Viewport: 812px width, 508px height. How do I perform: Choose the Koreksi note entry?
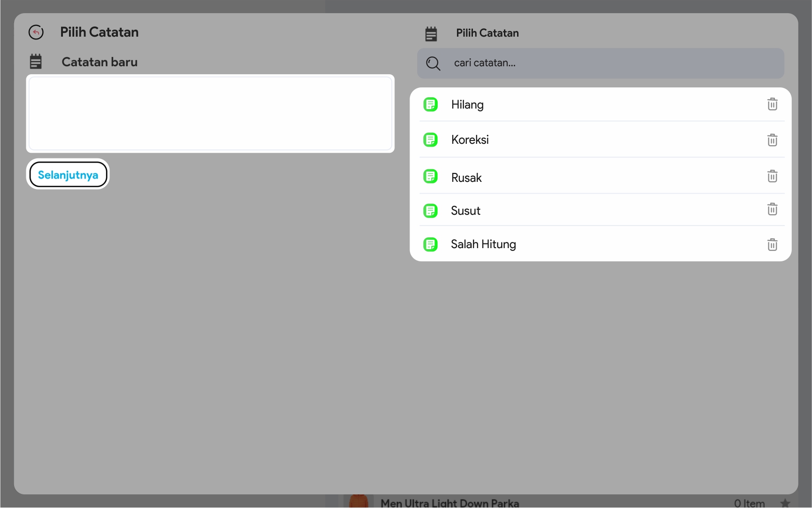pos(470,140)
